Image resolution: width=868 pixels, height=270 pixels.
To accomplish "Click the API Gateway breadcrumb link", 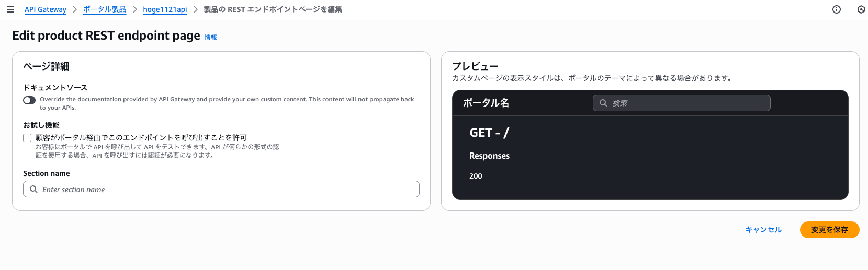I will click(46, 9).
